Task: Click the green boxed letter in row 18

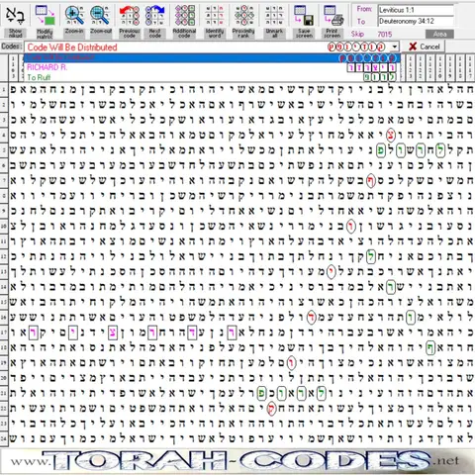Action: point(430,347)
